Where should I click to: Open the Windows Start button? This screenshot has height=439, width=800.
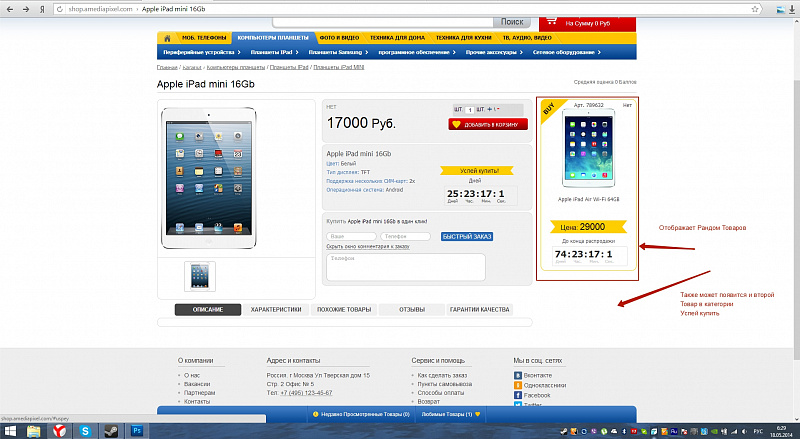pos(10,431)
